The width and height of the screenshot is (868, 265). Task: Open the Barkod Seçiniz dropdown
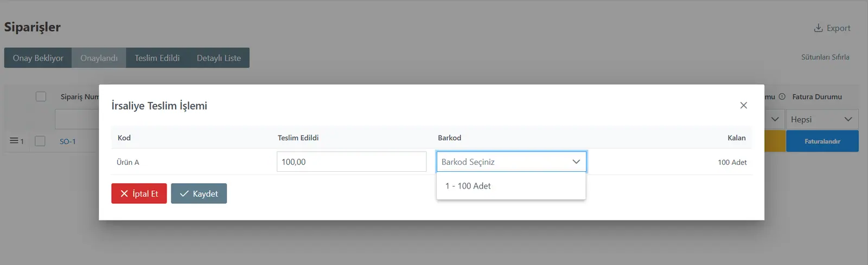pos(511,161)
